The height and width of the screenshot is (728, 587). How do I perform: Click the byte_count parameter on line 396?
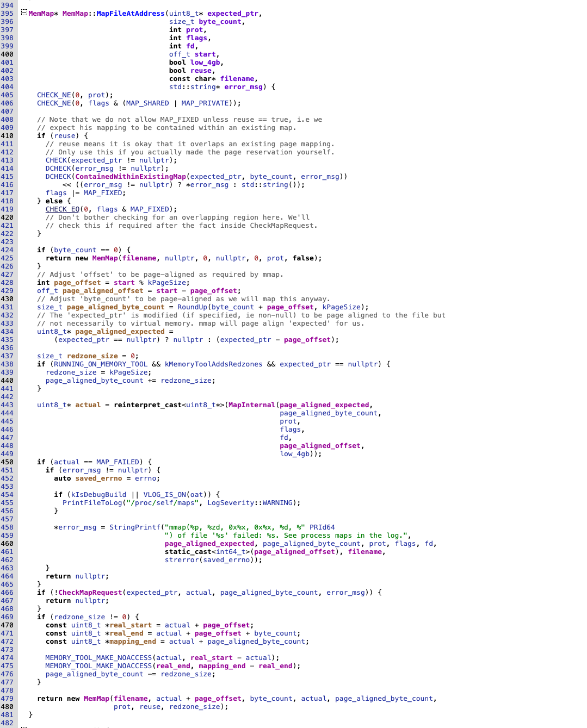click(x=220, y=22)
